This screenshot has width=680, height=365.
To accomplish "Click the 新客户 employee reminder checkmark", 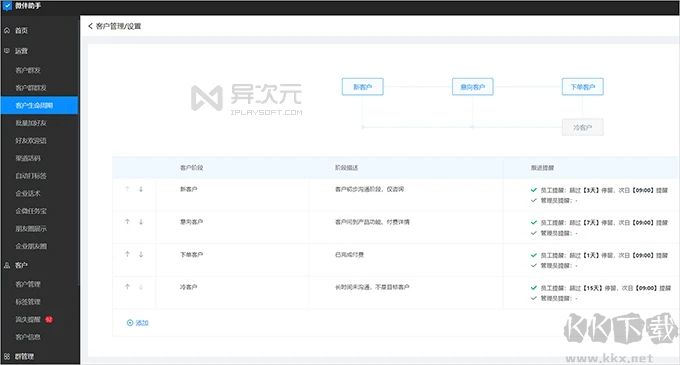I will coord(534,190).
